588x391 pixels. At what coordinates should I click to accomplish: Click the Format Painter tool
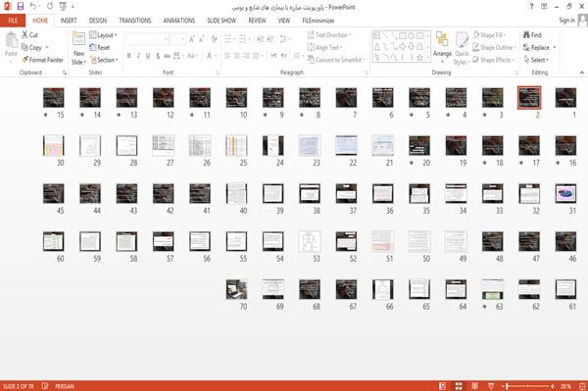[43, 60]
